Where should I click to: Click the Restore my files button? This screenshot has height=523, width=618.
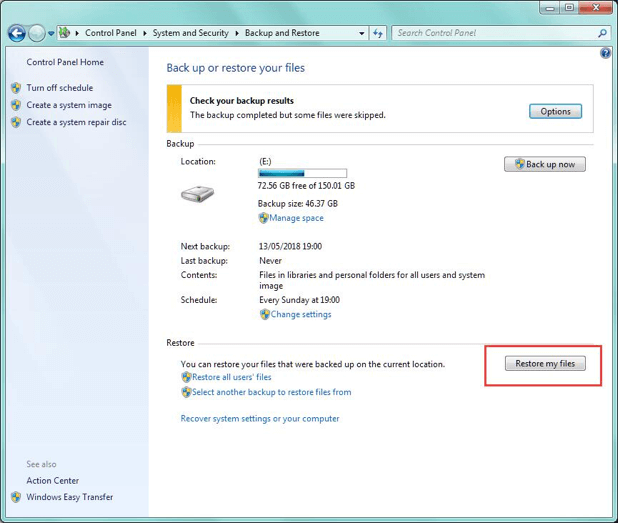(x=545, y=364)
